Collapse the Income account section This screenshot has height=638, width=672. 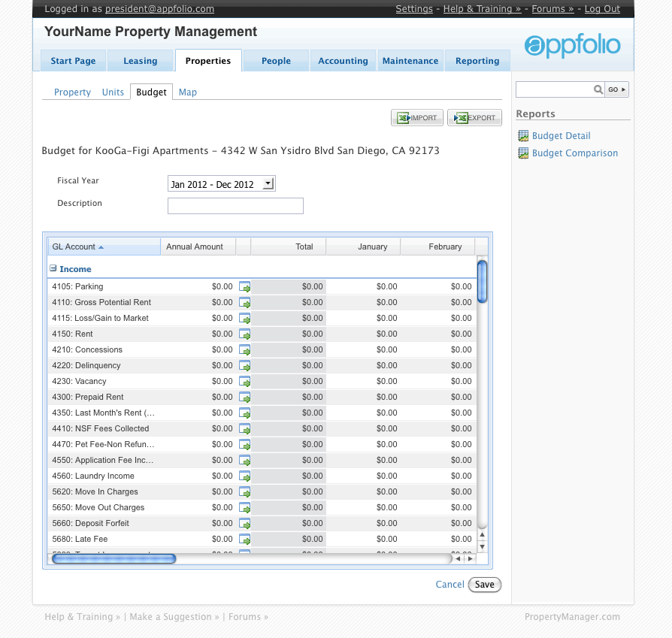[52, 268]
